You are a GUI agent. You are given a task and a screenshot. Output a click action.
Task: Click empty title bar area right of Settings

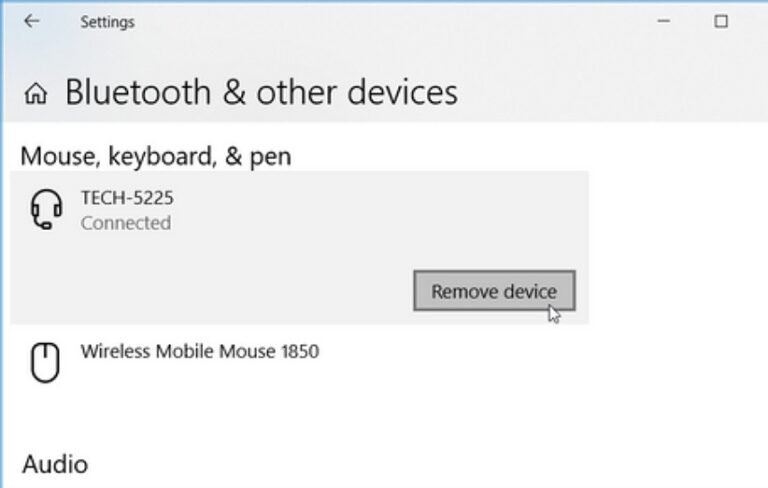(380, 21)
